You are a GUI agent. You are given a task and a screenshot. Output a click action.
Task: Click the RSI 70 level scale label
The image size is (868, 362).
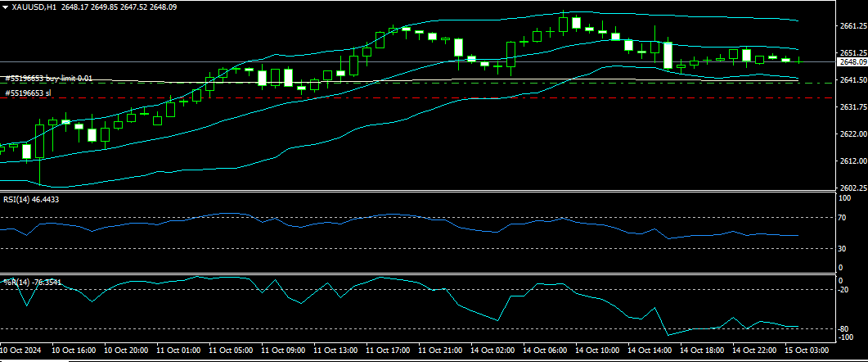841,218
